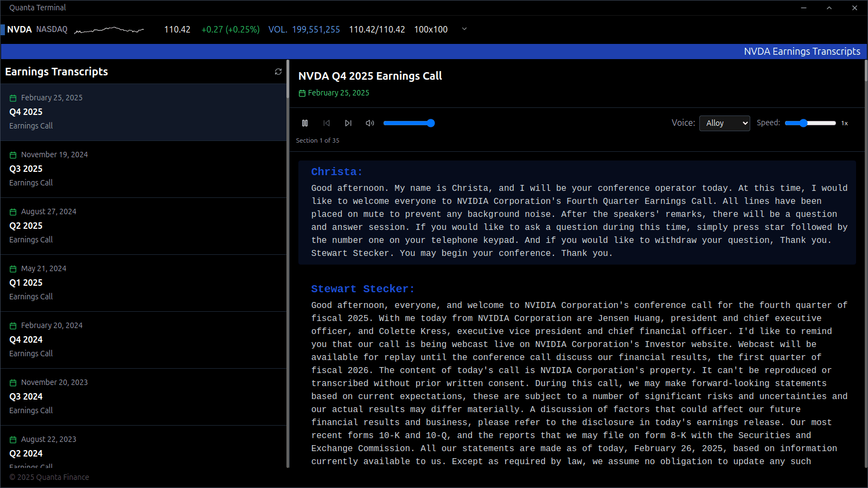Click the NVDA price sparkline chart
The image size is (868, 488).
click(x=109, y=29)
